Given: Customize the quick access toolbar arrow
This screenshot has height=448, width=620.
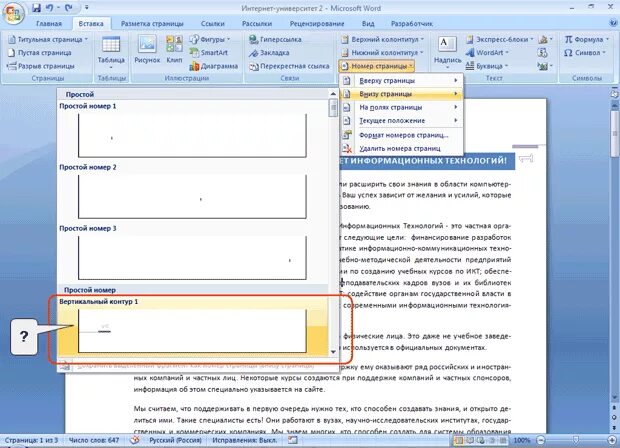Looking at the screenshot, I should pyautogui.click(x=87, y=8).
